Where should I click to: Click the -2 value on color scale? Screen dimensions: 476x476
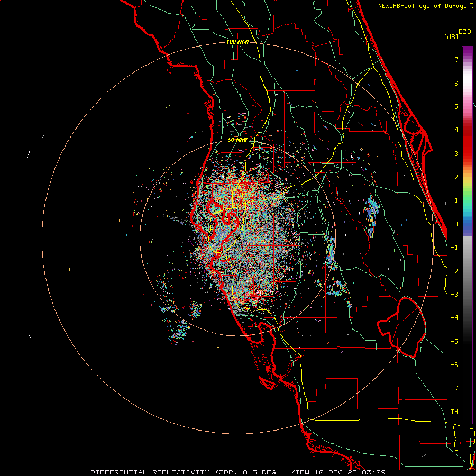click(x=454, y=271)
